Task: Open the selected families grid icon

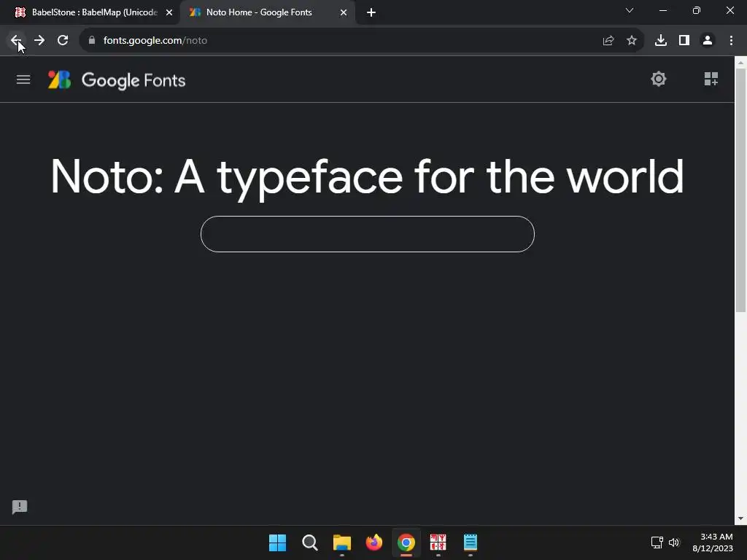Action: (711, 79)
